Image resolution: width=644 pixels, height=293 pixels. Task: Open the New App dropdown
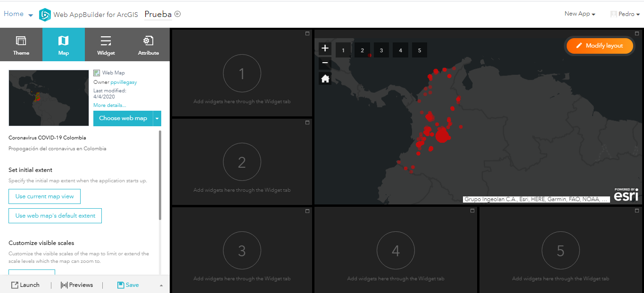579,14
